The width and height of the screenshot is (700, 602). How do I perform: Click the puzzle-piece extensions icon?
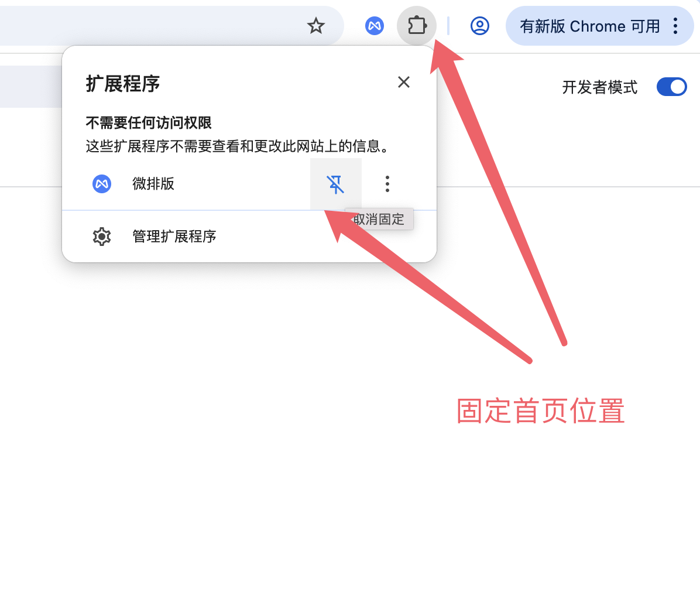[x=417, y=25]
